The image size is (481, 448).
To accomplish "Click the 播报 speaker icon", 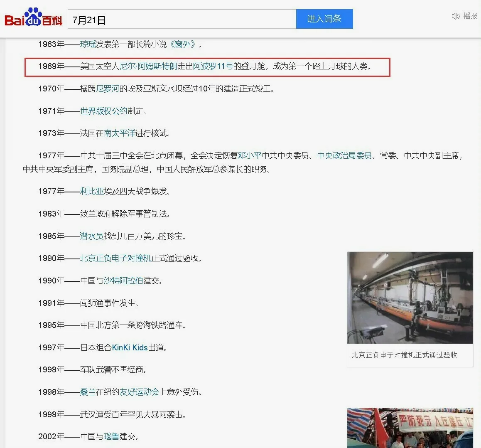I will click(x=456, y=16).
